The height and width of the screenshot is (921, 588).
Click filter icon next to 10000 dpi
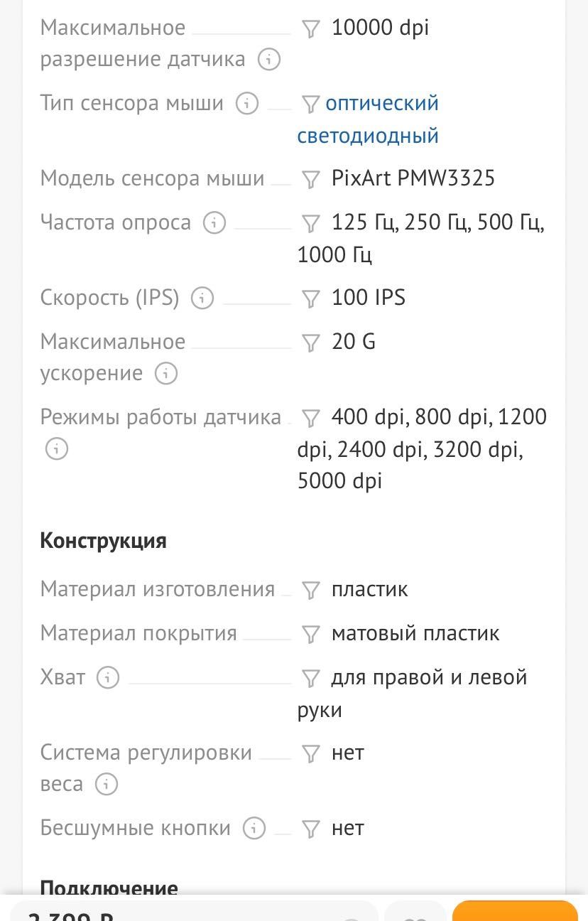[310, 28]
